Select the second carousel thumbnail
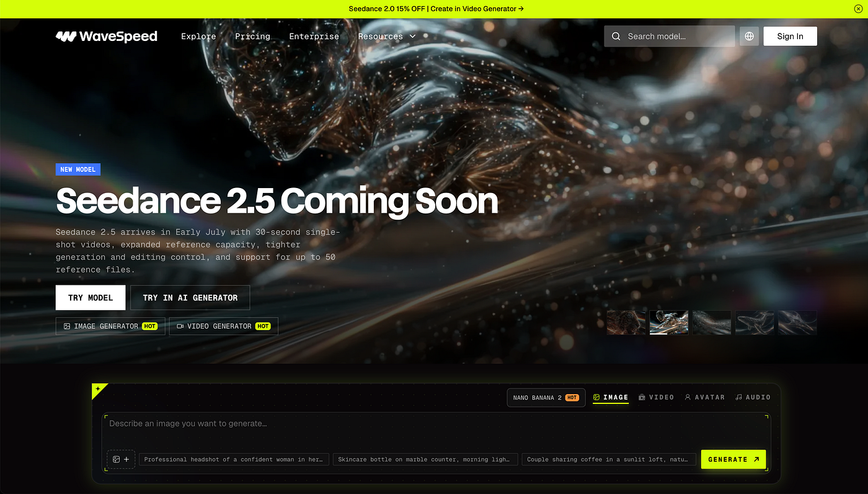Image resolution: width=868 pixels, height=494 pixels. click(x=669, y=323)
